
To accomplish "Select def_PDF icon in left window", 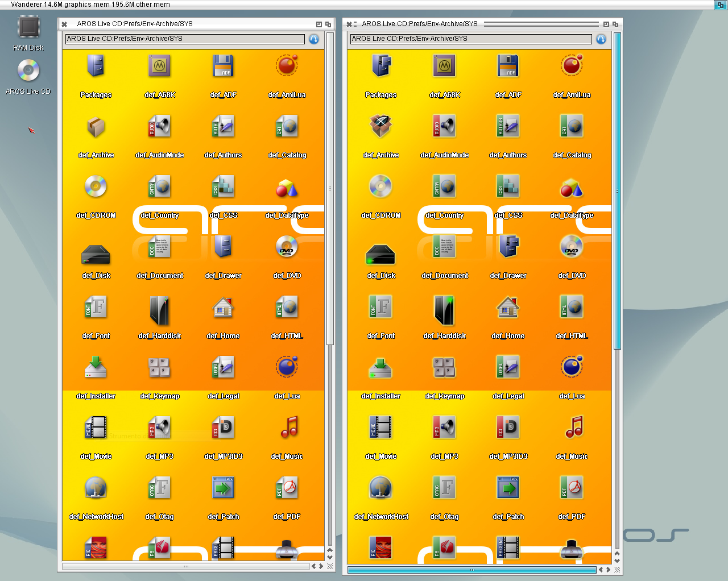I will [x=287, y=488].
